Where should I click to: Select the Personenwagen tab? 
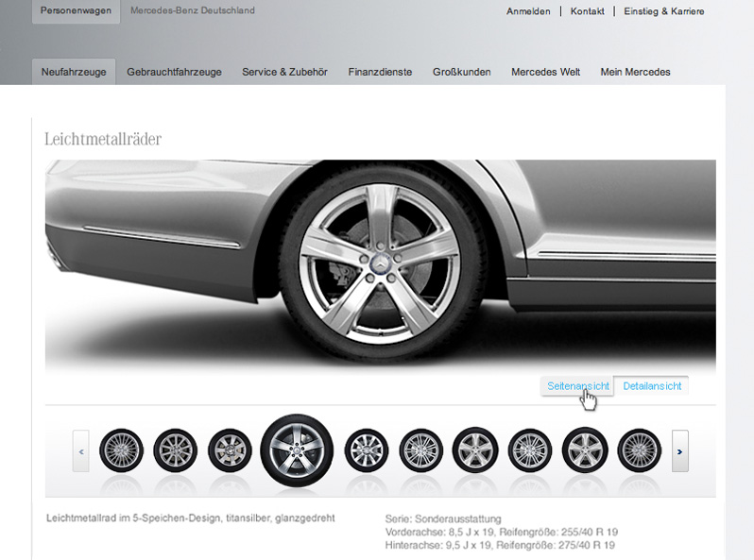tap(76, 10)
